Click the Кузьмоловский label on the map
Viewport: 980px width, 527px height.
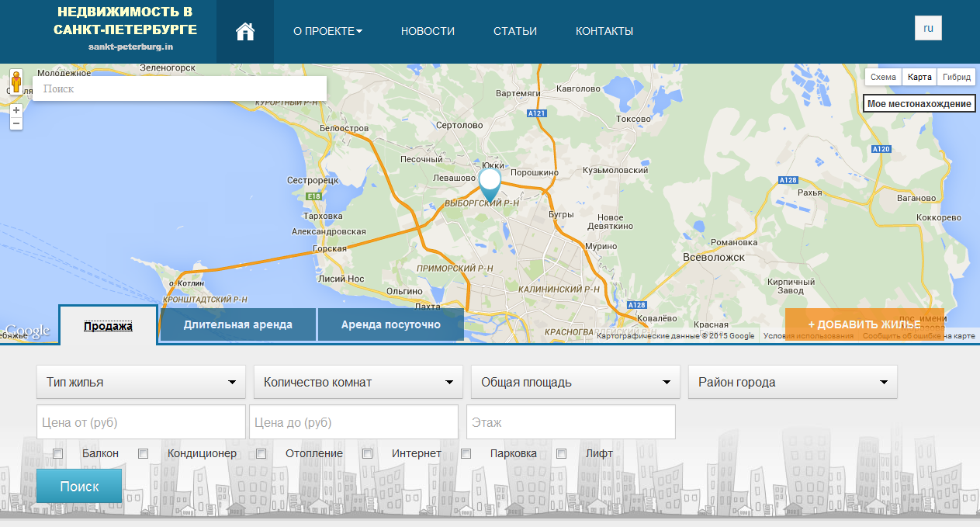click(615, 170)
